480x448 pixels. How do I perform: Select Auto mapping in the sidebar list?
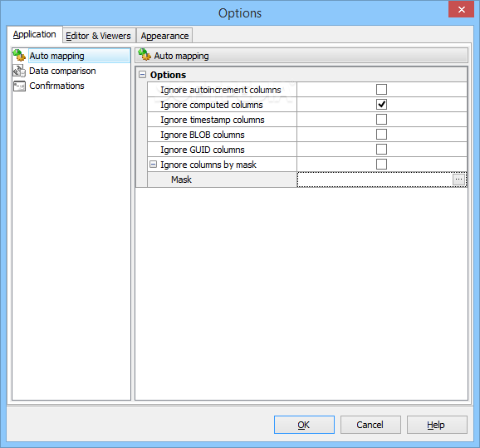79,56
